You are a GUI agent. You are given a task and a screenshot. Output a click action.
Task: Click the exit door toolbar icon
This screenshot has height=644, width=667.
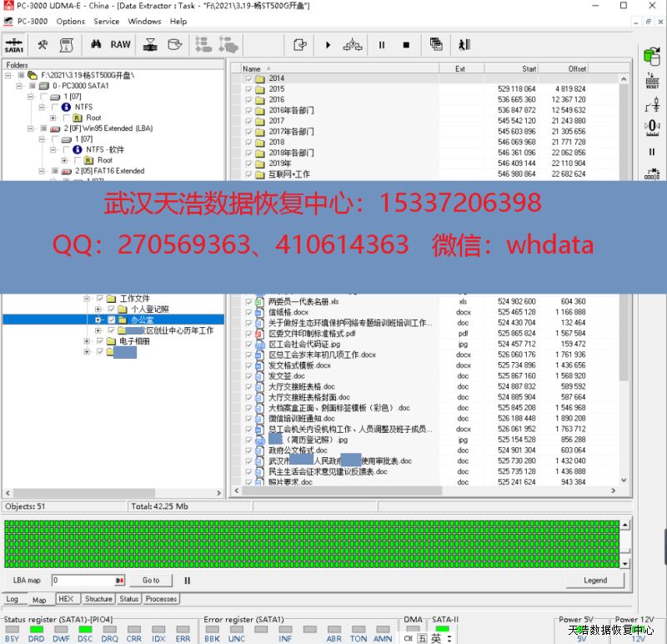[x=464, y=45]
